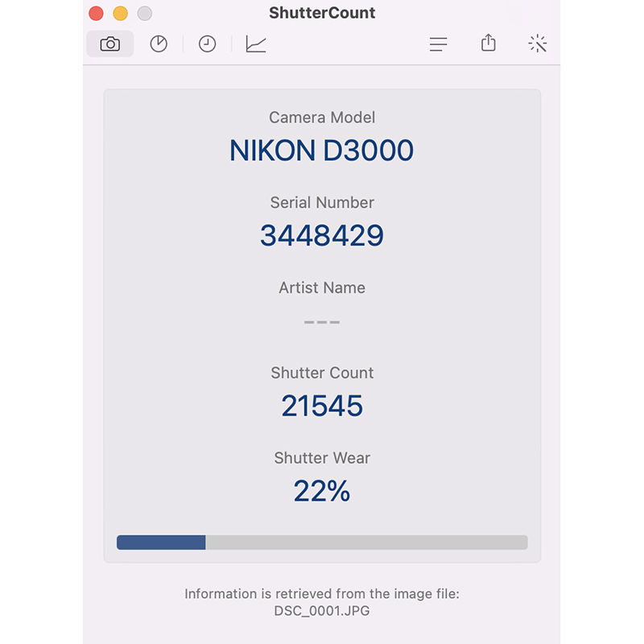
Task: Click the DSC_0001.JPG file name text
Action: pyautogui.click(x=322, y=611)
